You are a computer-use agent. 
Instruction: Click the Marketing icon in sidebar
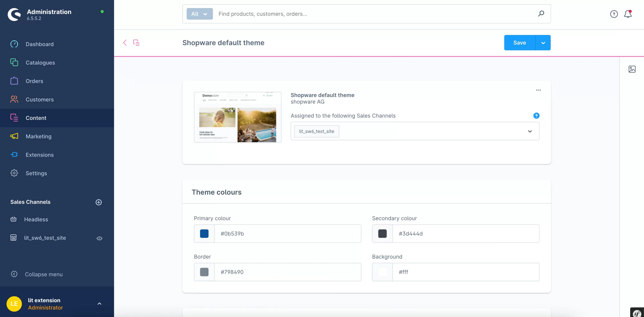[x=14, y=136]
